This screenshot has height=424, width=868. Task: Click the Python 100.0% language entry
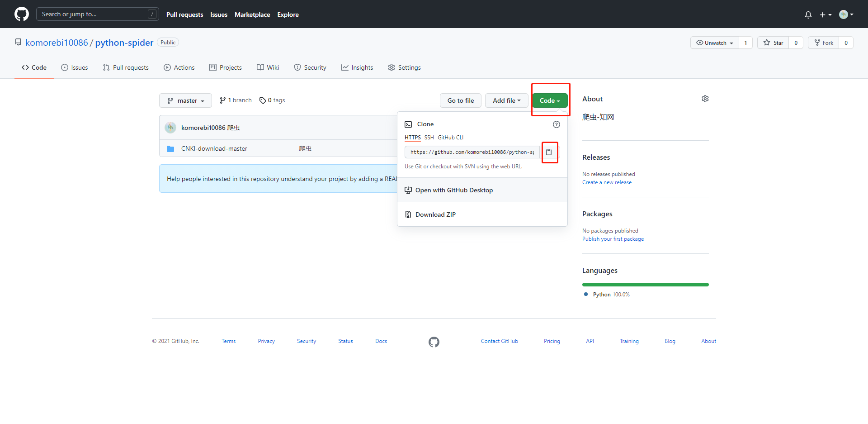point(607,295)
